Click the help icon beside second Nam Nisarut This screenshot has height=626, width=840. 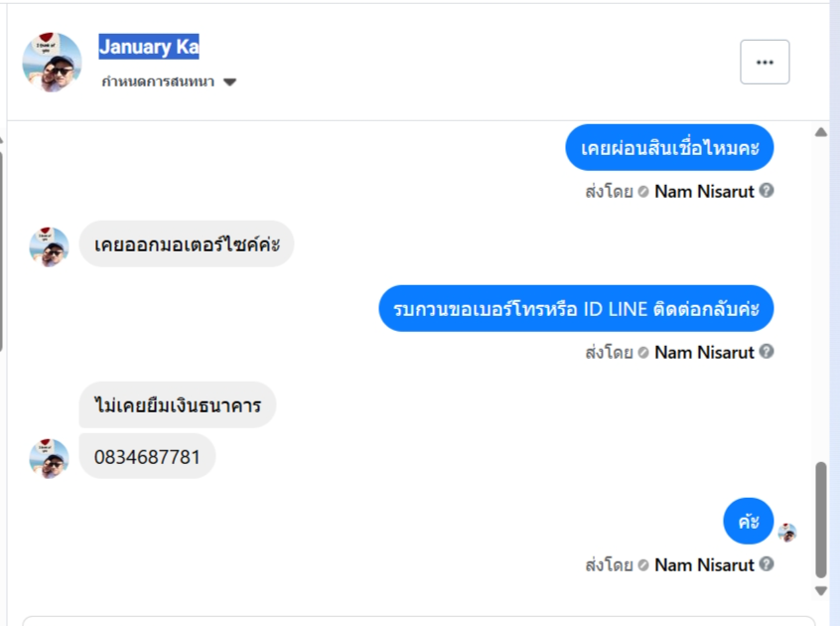coord(767,352)
